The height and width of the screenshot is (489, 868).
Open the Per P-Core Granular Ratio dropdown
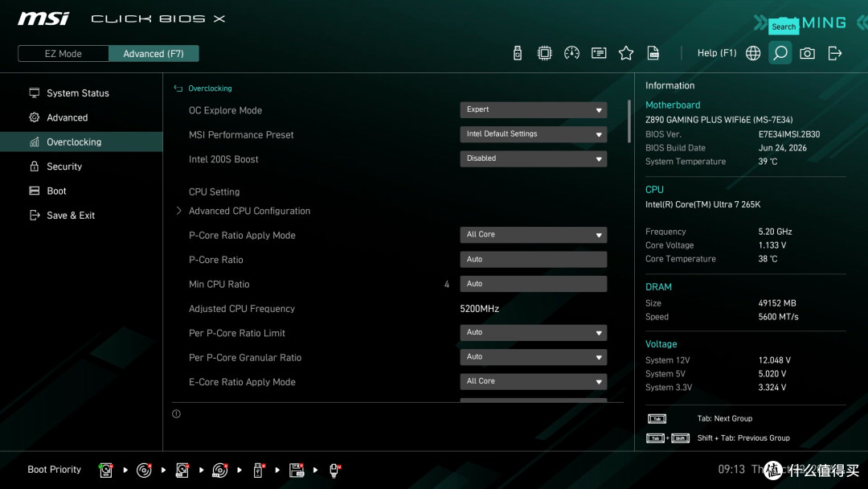pyautogui.click(x=533, y=357)
